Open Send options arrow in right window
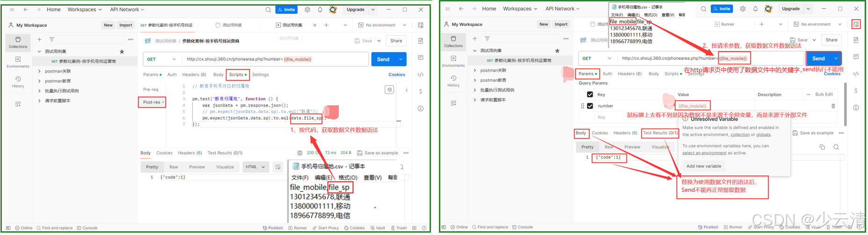The image size is (868, 235). [x=836, y=58]
